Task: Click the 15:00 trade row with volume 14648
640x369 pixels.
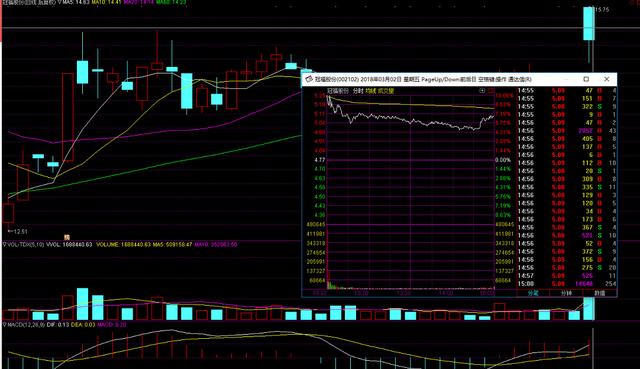Action: [567, 284]
